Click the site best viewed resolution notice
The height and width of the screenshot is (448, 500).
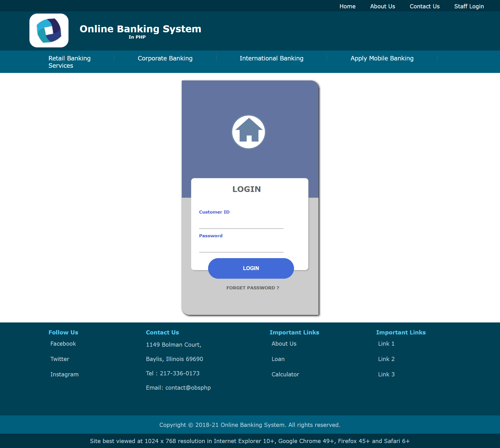pyautogui.click(x=250, y=441)
